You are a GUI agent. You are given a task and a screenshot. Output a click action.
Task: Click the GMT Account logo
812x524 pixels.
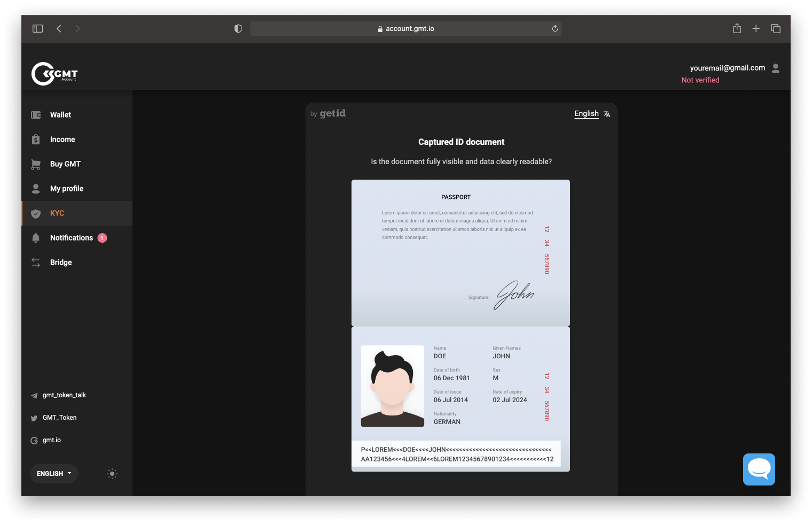[54, 74]
